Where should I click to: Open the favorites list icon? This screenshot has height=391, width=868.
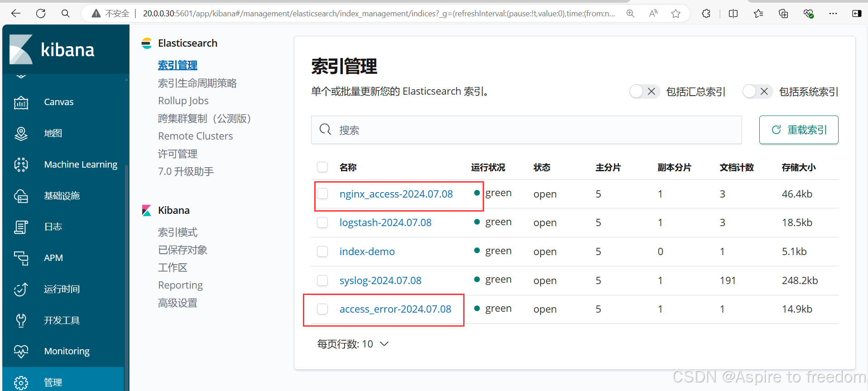pos(758,14)
